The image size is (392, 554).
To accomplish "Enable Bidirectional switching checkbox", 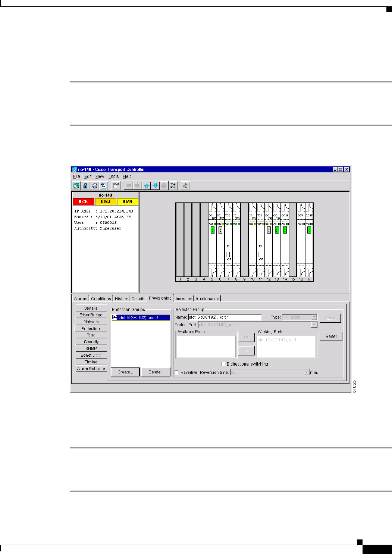I will [x=223, y=364].
